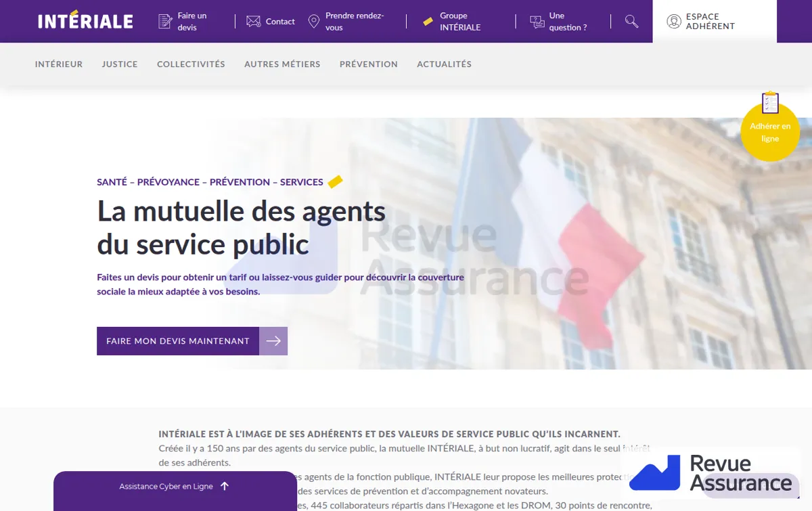
Task: Click the clipboard icon above Adhérer en ligne
Action: tap(770, 103)
